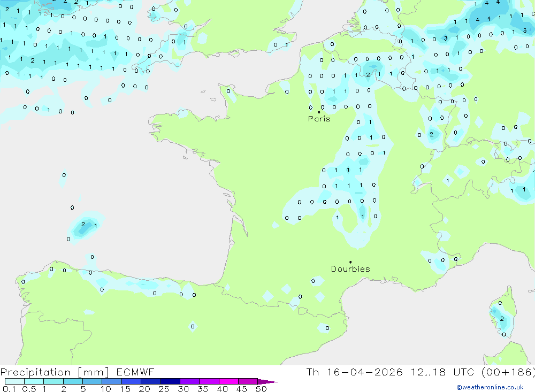Pick the 30–35 mm purple legend swatch
535x392 pixels.
pyautogui.click(x=190, y=381)
